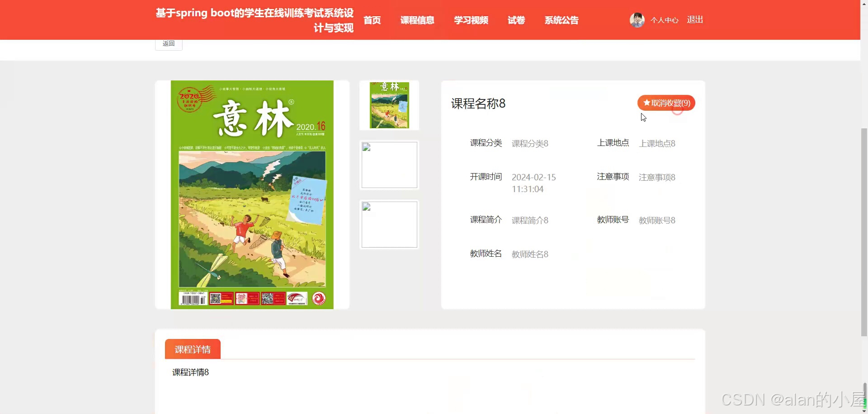Open 系统公告 in the navigation bar
The width and height of the screenshot is (868, 414).
pos(561,20)
